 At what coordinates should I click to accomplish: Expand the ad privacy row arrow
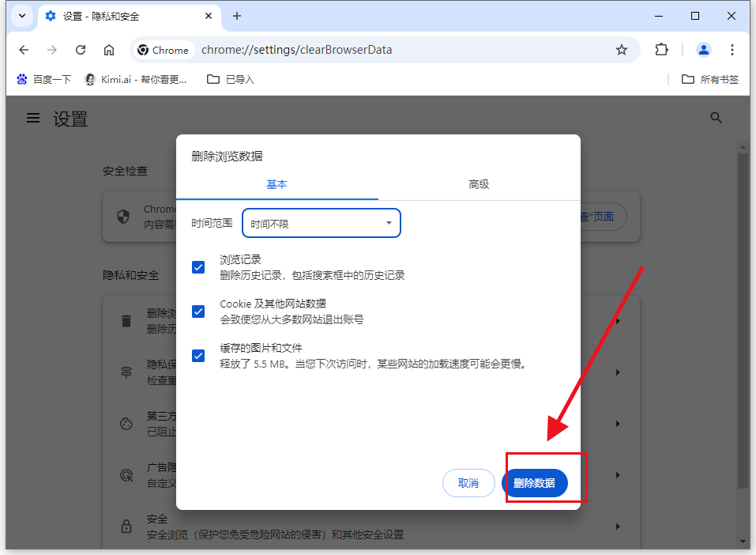click(618, 475)
